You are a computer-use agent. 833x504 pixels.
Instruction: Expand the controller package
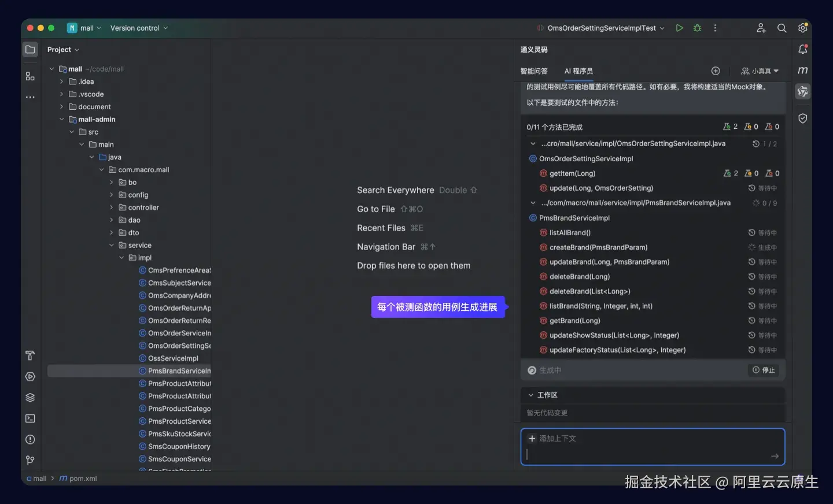pyautogui.click(x=112, y=207)
